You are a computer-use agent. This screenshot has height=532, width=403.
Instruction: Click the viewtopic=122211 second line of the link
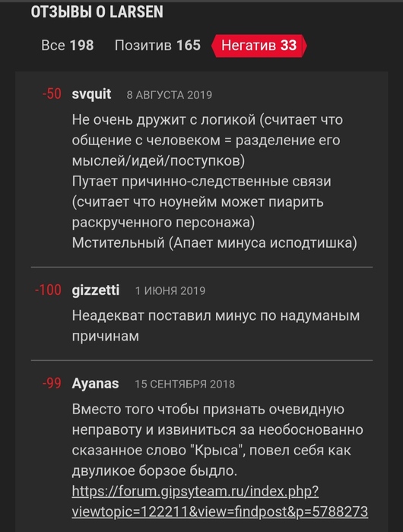[220, 511]
